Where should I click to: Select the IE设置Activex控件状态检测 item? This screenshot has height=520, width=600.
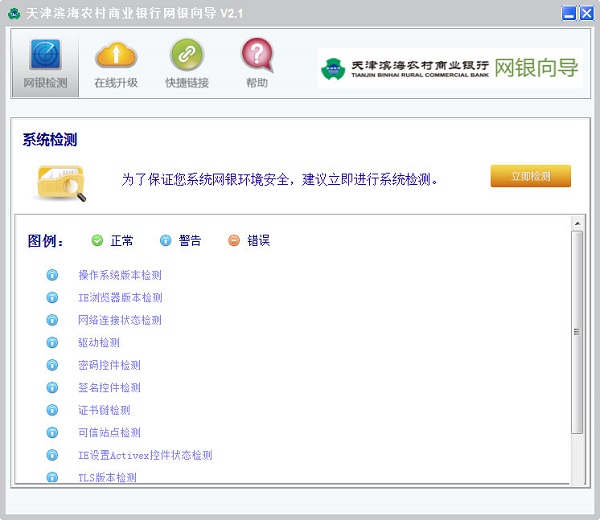pos(145,455)
